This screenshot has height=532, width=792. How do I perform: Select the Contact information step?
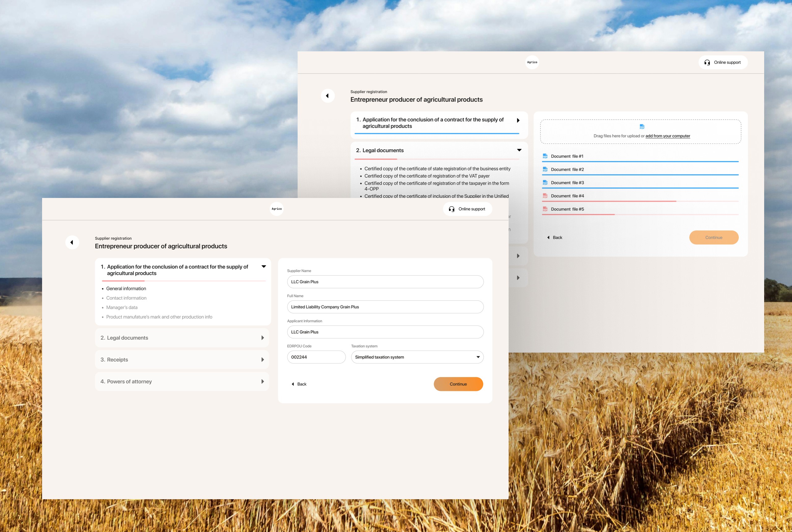click(x=126, y=298)
